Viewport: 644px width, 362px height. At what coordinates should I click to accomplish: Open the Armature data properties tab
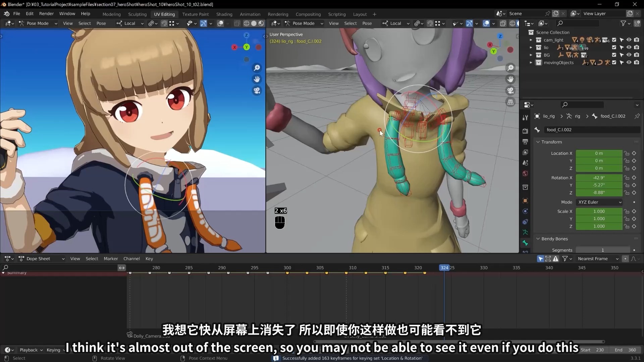[525, 232]
